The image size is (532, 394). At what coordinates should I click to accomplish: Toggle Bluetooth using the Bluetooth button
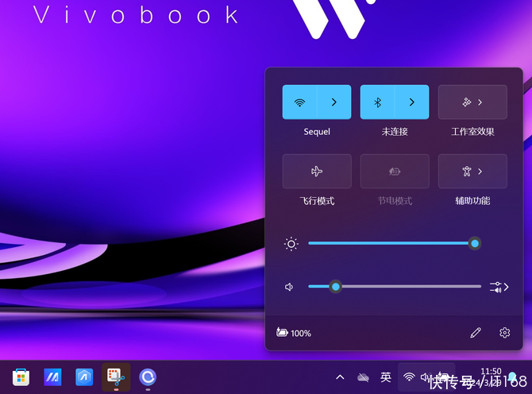tap(378, 102)
